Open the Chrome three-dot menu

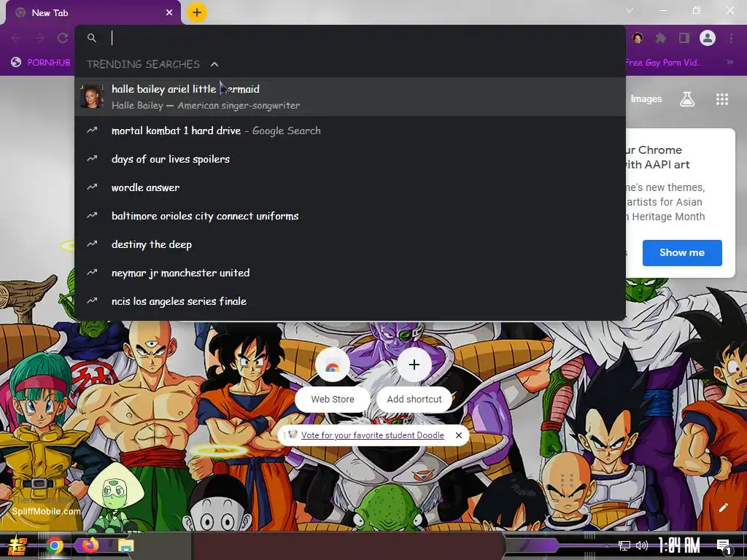pos(731,38)
